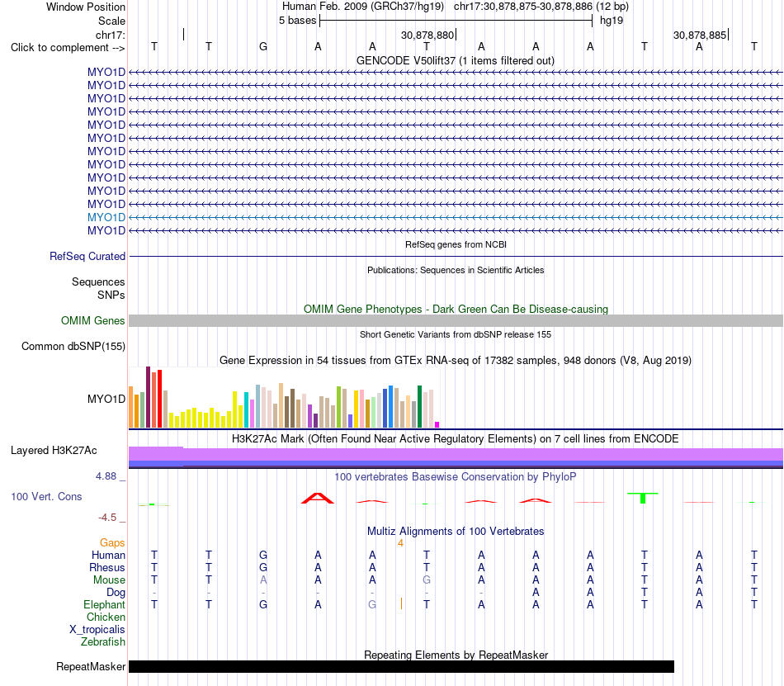Open the MYO1D GTEx expression bar chart
The image size is (784, 686).
point(284,398)
